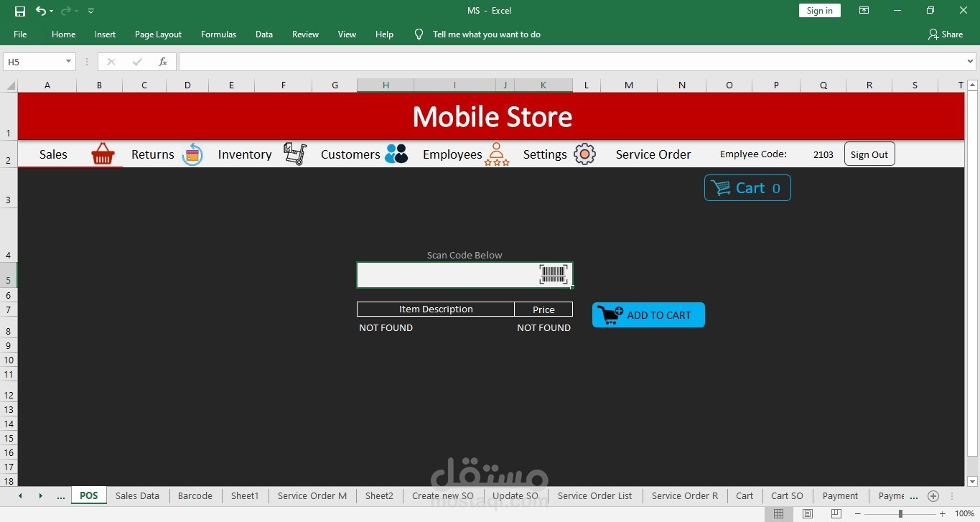Toggle Page Break Preview in status bar
The width and height of the screenshot is (980, 522).
[x=836, y=513]
